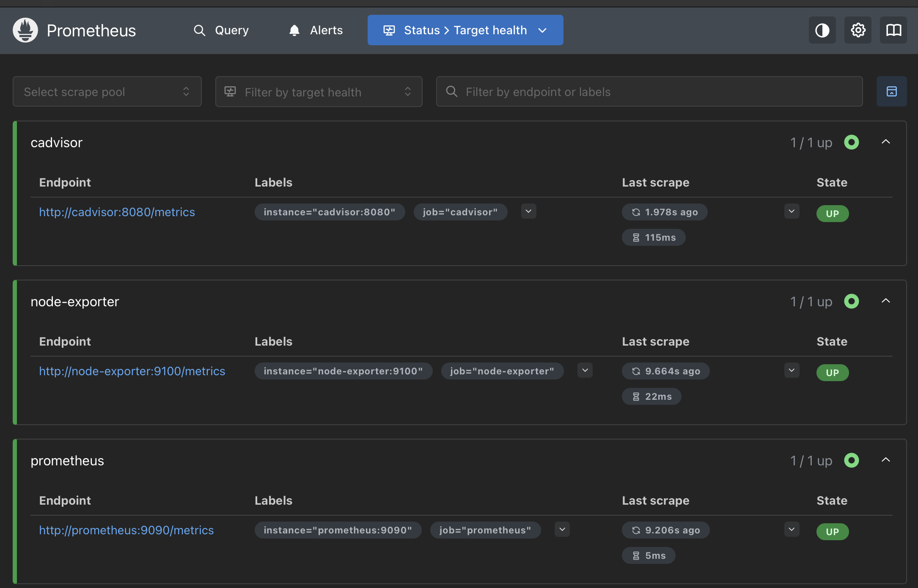Open the cadvisor:8080 metrics endpoint link
The image size is (918, 588).
pos(117,212)
